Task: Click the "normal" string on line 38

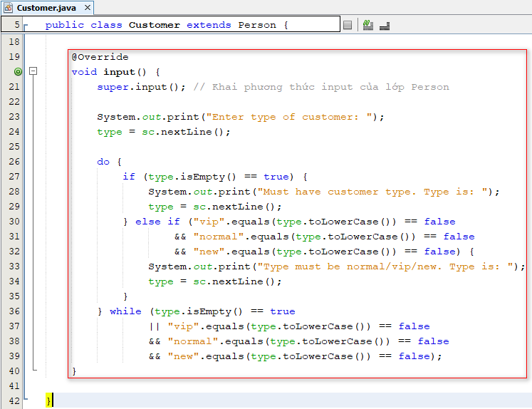Action: [x=192, y=341]
